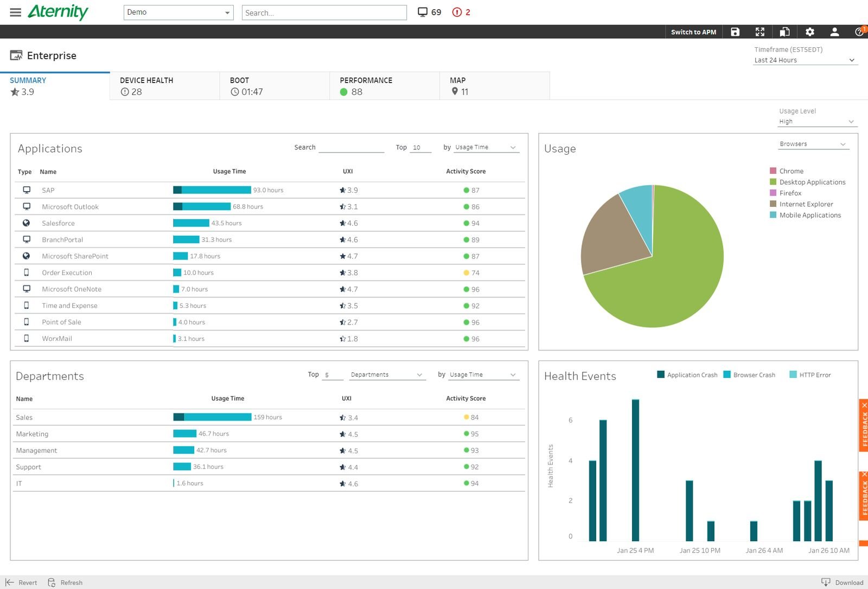The image size is (868, 589).
Task: Click the UXI column header in Departments
Action: click(x=347, y=398)
